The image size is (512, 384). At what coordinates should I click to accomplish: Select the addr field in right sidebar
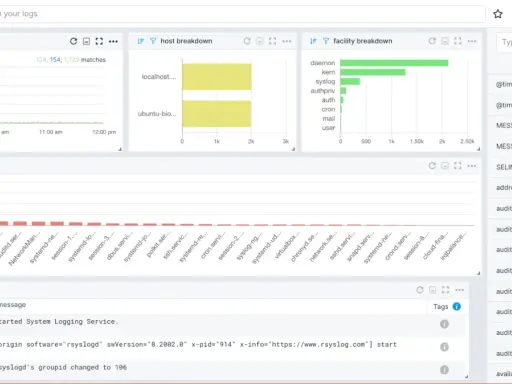pyautogui.click(x=504, y=188)
